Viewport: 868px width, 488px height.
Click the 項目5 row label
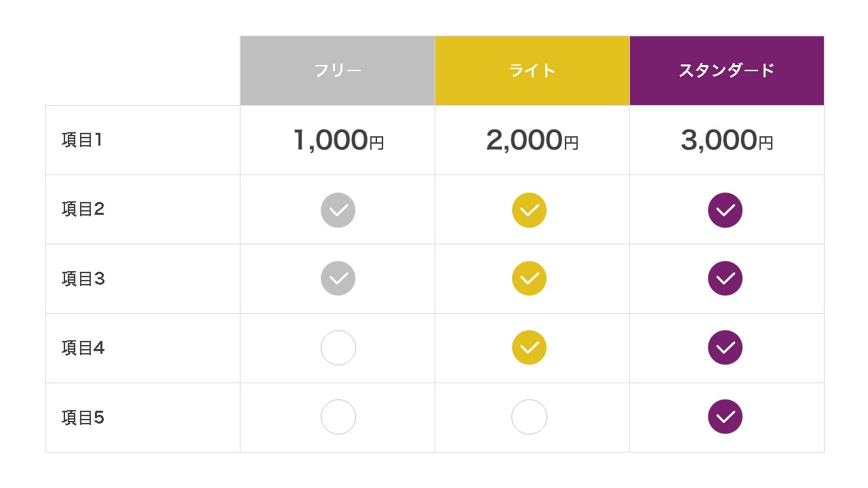pos(83,418)
